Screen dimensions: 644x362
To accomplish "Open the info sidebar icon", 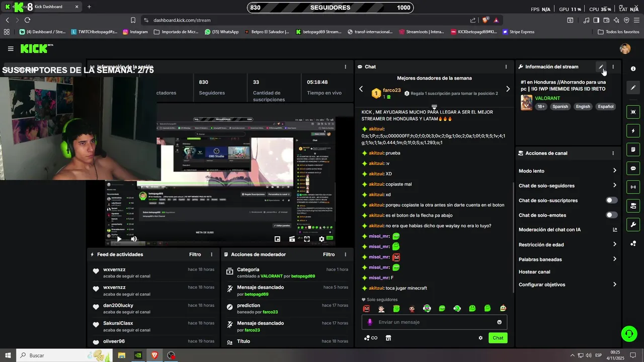I will click(633, 69).
